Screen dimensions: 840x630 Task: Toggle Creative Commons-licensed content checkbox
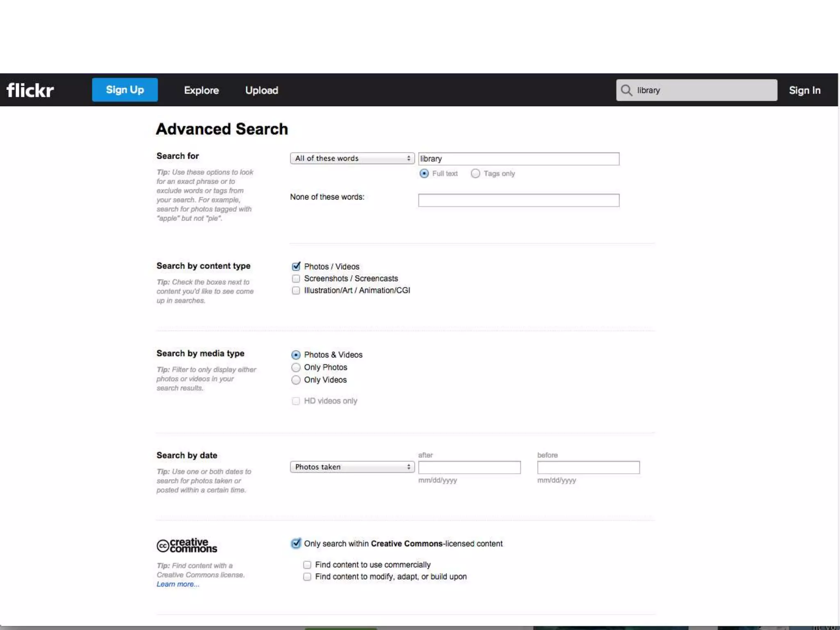pyautogui.click(x=296, y=543)
